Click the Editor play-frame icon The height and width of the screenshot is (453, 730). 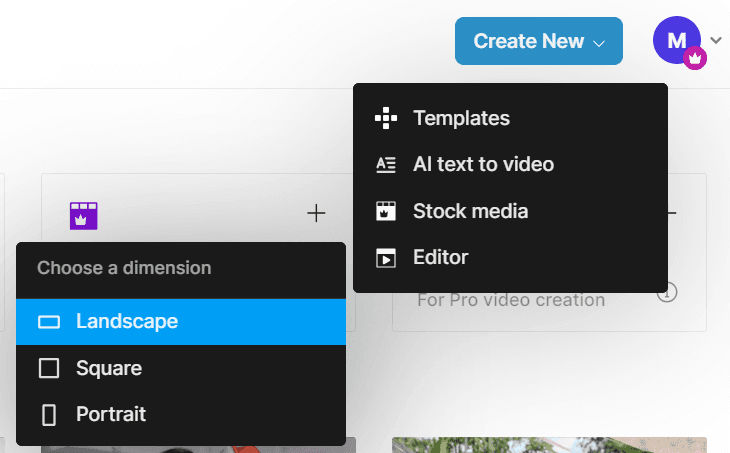[386, 258]
